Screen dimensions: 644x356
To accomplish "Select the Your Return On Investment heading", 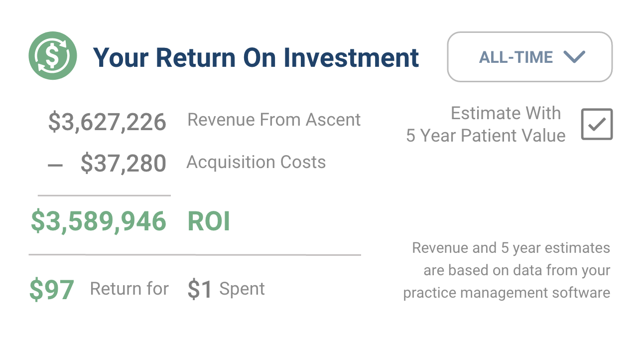I will pyautogui.click(x=257, y=57).
